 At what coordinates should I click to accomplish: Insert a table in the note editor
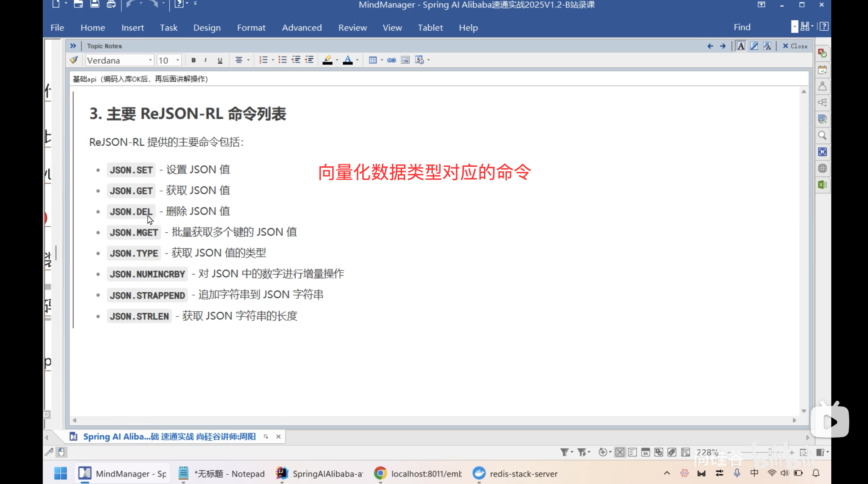coord(373,60)
